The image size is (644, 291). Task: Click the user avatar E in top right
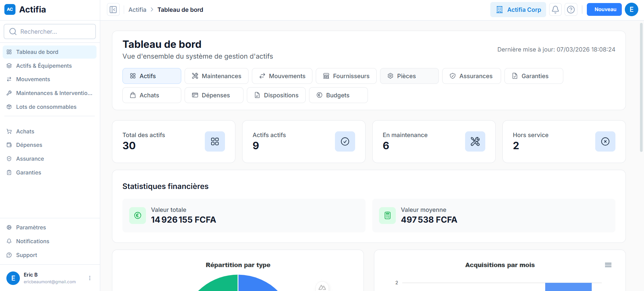pyautogui.click(x=631, y=9)
